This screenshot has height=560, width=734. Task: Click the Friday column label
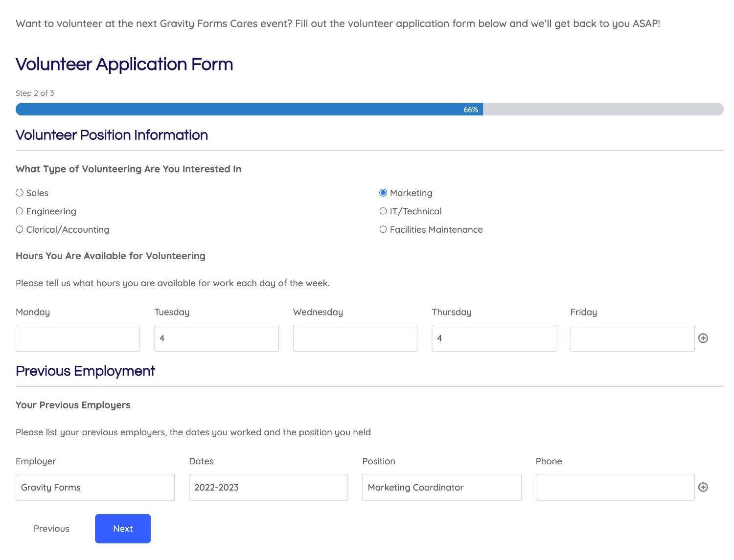[x=584, y=312]
